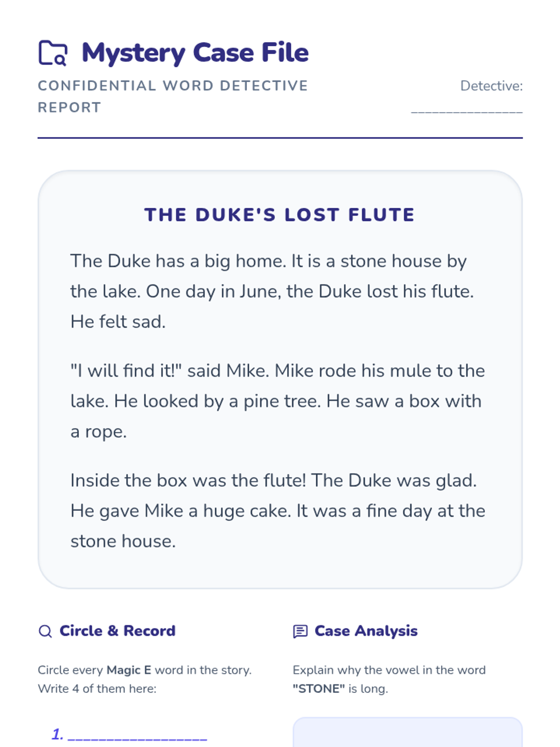
Task: Click The Duke's Lost Flute story heading
Action: (280, 215)
